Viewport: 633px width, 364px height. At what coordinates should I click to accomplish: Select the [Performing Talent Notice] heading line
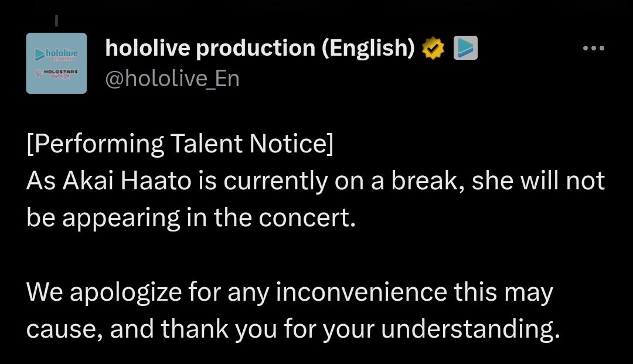tap(180, 144)
